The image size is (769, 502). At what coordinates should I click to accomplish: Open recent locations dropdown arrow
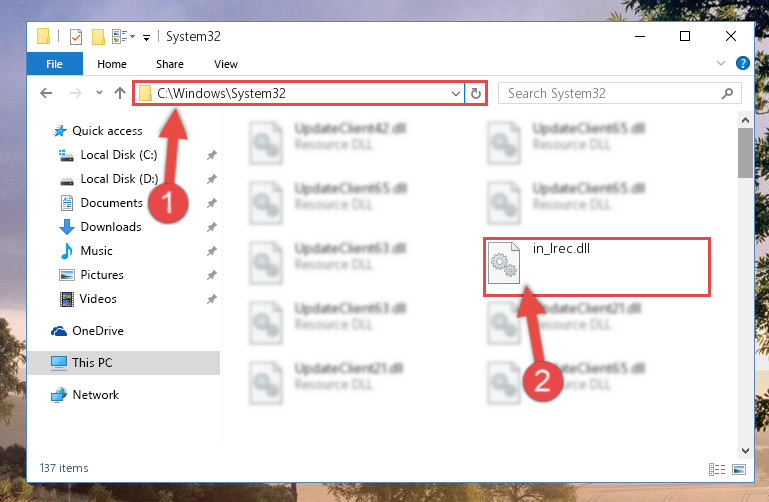[99, 93]
